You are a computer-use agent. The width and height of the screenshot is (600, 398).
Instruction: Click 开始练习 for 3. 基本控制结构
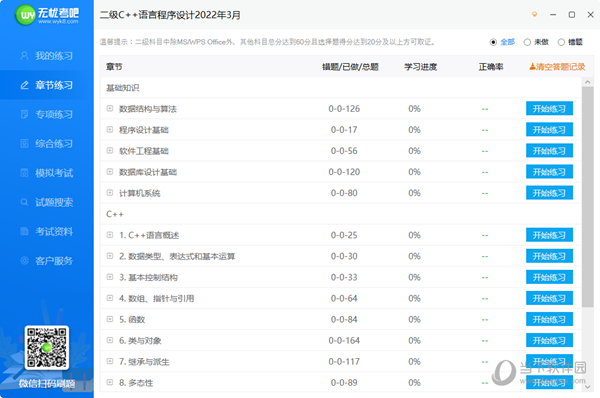549,277
